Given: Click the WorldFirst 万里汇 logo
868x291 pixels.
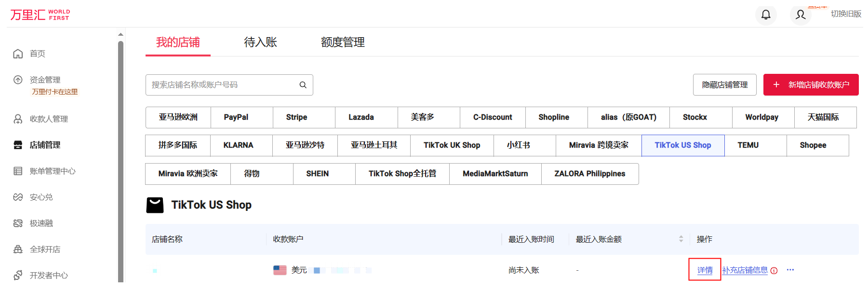Looking at the screenshot, I should pyautogui.click(x=40, y=14).
